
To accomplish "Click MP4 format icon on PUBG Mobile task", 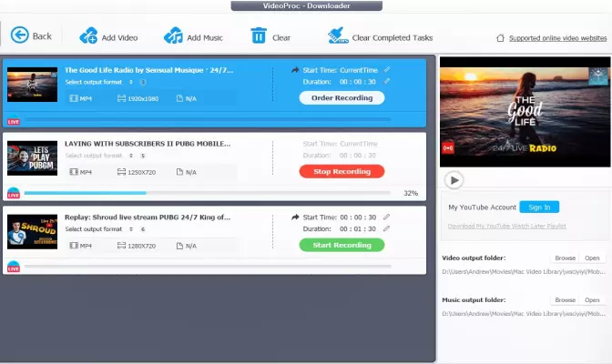I will 74,172.
